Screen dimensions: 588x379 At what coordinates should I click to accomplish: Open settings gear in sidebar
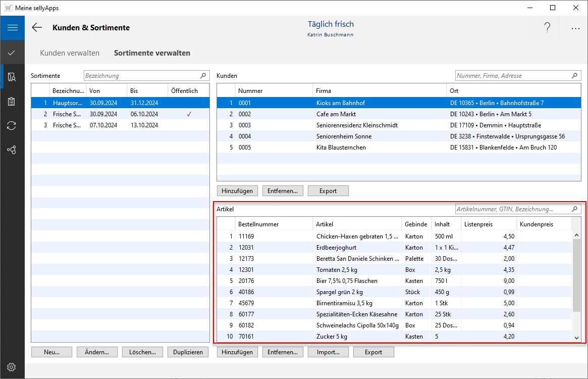[x=12, y=367]
